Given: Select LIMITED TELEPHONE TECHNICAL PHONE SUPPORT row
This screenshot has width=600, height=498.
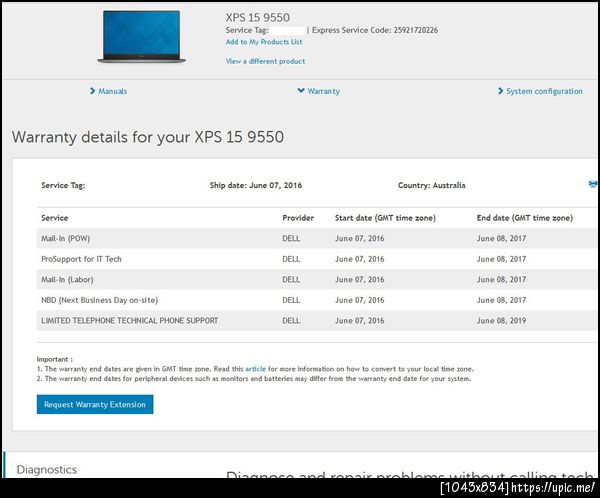Looking at the screenshot, I should [x=317, y=320].
